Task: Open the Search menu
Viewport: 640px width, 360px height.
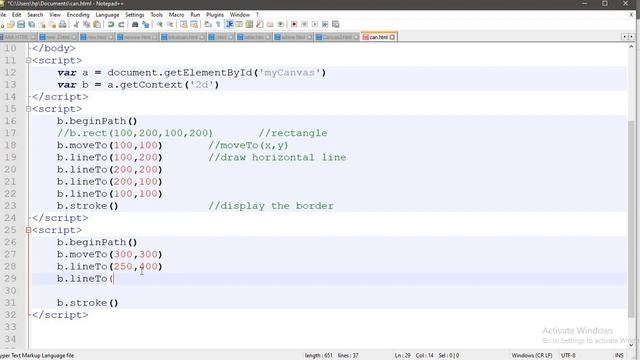Action: (35, 15)
